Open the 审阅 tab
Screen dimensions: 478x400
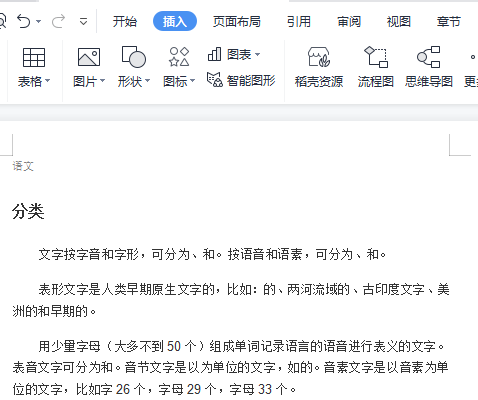point(349,22)
